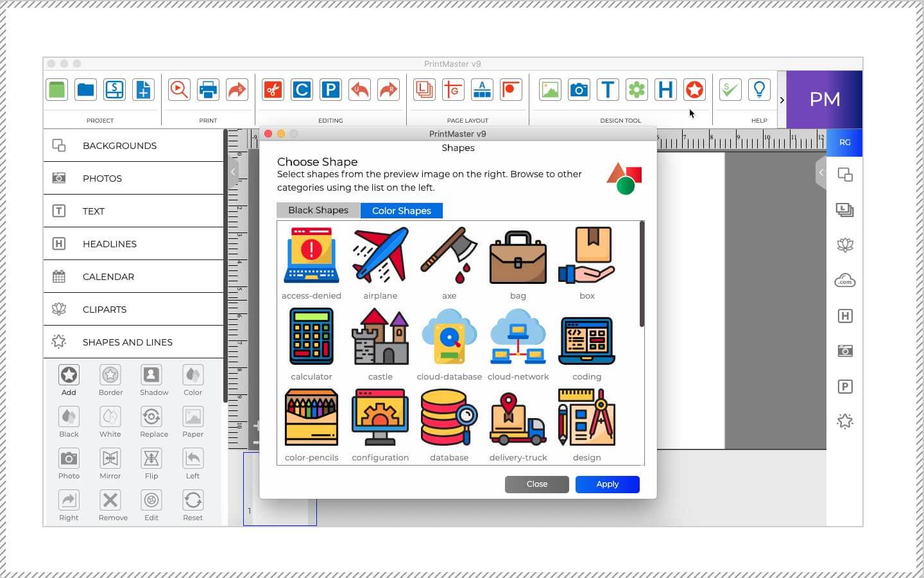This screenshot has height=578, width=924.
Task: Click the Undo arrow icon
Action: tap(359, 90)
